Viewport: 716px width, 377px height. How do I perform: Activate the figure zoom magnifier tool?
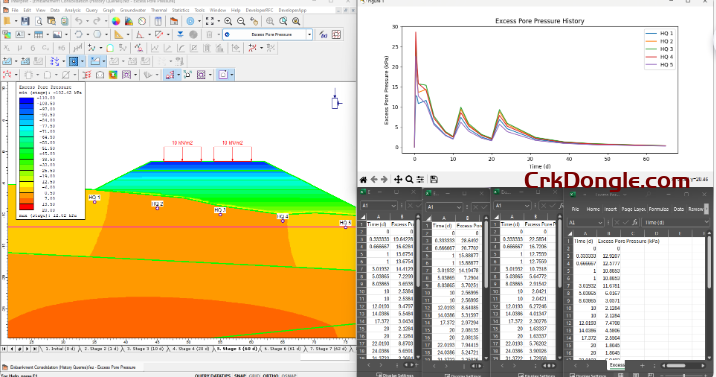tap(409, 179)
